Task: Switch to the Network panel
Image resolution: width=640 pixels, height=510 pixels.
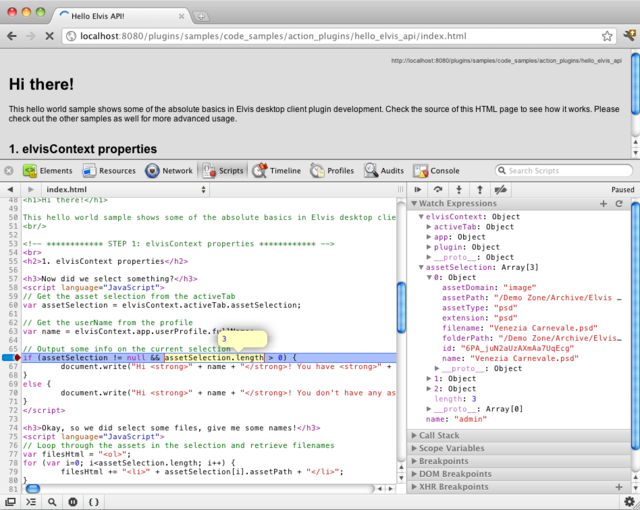Action: coord(169,171)
